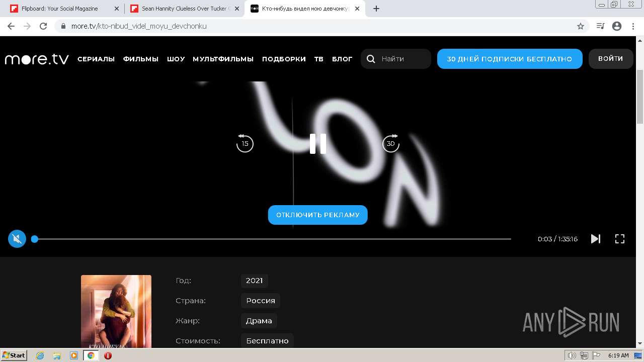Pause the video playback
Viewport: 644px width, 362px height.
(x=318, y=144)
